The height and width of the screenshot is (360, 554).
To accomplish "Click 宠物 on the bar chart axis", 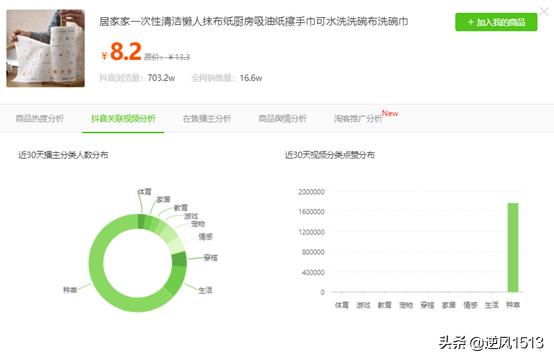I will [406, 305].
